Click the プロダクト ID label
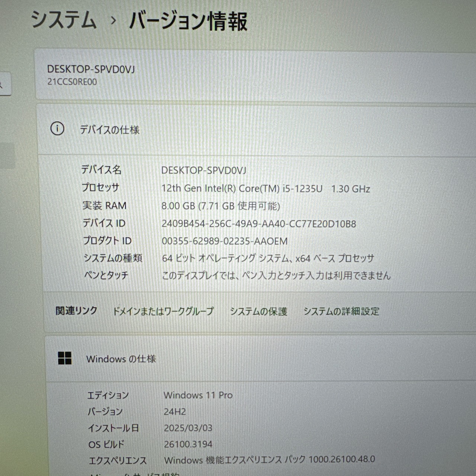Image resolution: width=476 pixels, height=476 pixels. (x=107, y=241)
